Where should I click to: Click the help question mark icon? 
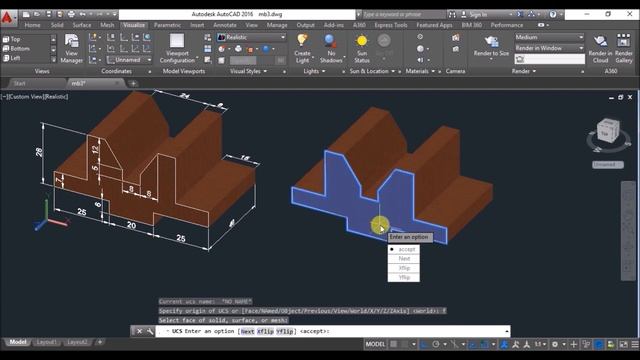[x=553, y=14]
